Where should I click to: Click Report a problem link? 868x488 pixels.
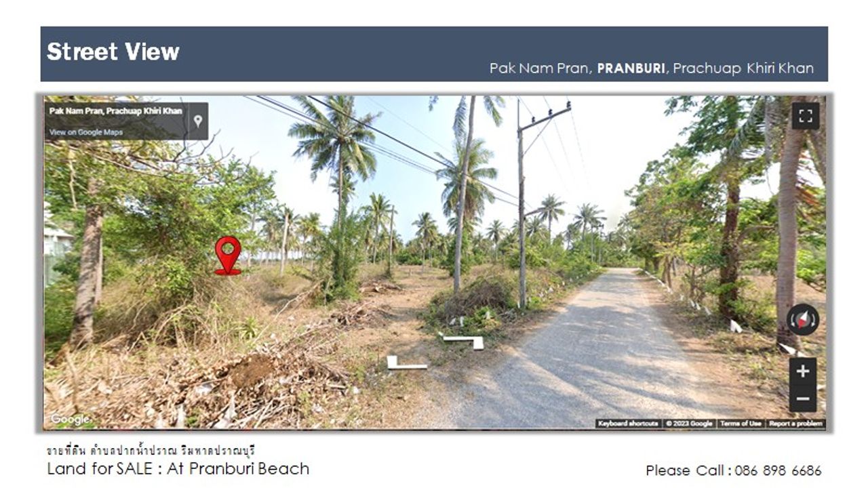tap(795, 424)
